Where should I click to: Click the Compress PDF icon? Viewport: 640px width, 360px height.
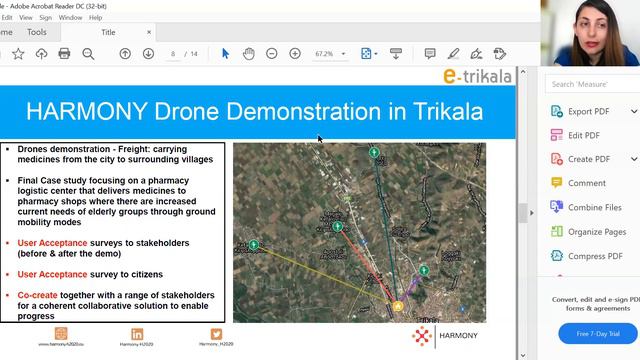pyautogui.click(x=557, y=256)
